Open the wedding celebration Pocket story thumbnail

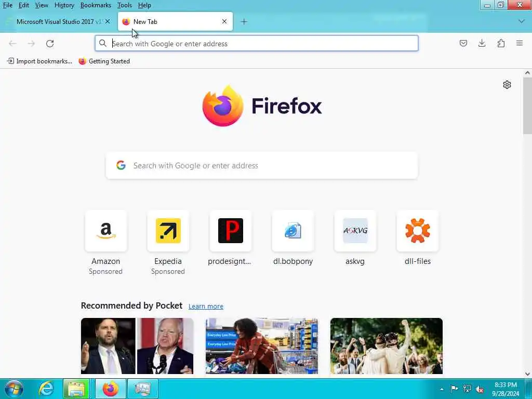point(387,345)
